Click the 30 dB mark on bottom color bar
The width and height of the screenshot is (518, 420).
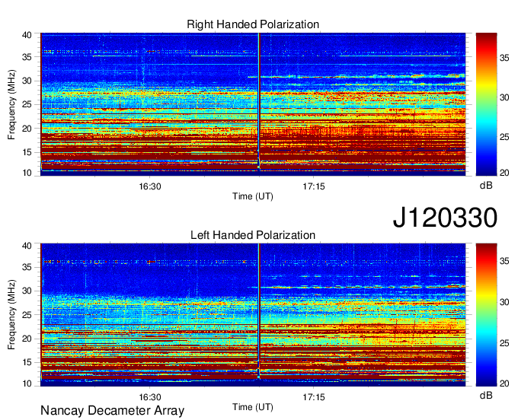pyautogui.click(x=504, y=302)
